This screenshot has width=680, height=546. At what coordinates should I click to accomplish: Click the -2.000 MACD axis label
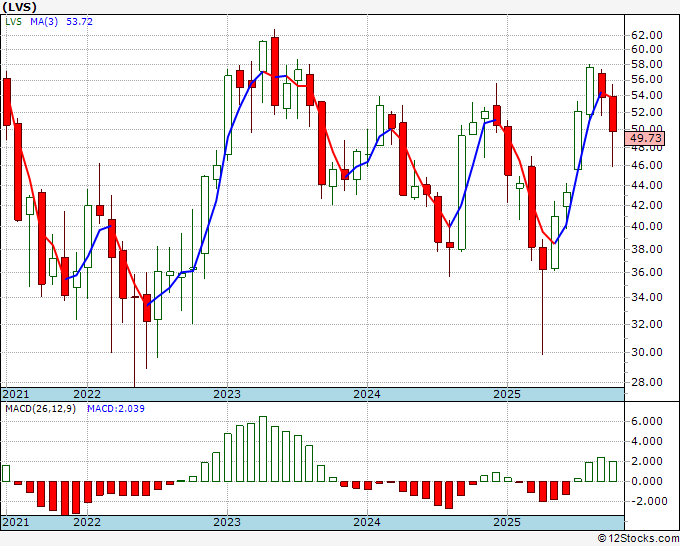[647, 502]
